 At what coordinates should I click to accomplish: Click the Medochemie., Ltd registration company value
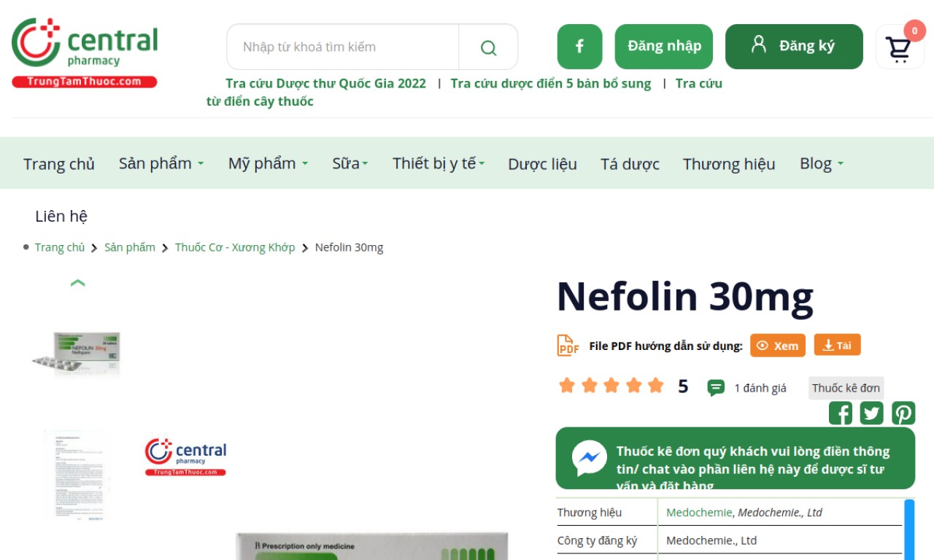click(x=711, y=540)
